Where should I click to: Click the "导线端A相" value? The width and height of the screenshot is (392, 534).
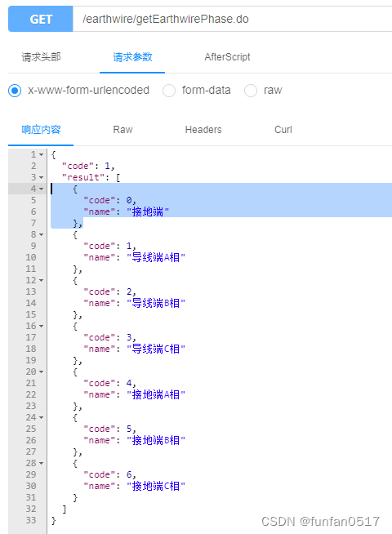[156, 257]
